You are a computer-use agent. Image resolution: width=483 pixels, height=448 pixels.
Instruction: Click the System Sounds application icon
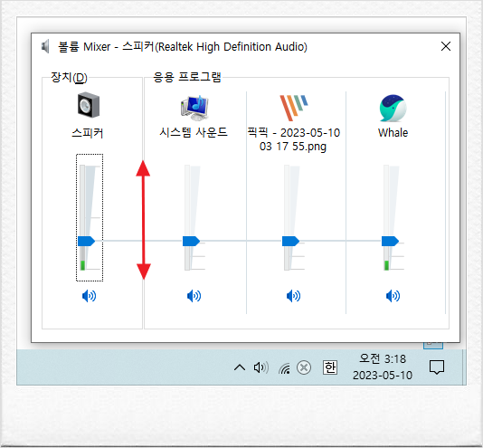(x=194, y=108)
